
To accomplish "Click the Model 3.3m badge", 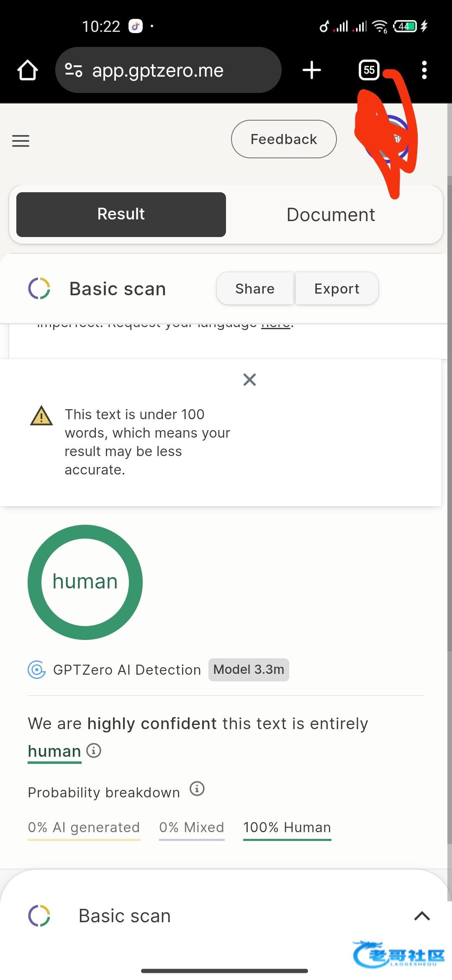I will pyautogui.click(x=249, y=670).
